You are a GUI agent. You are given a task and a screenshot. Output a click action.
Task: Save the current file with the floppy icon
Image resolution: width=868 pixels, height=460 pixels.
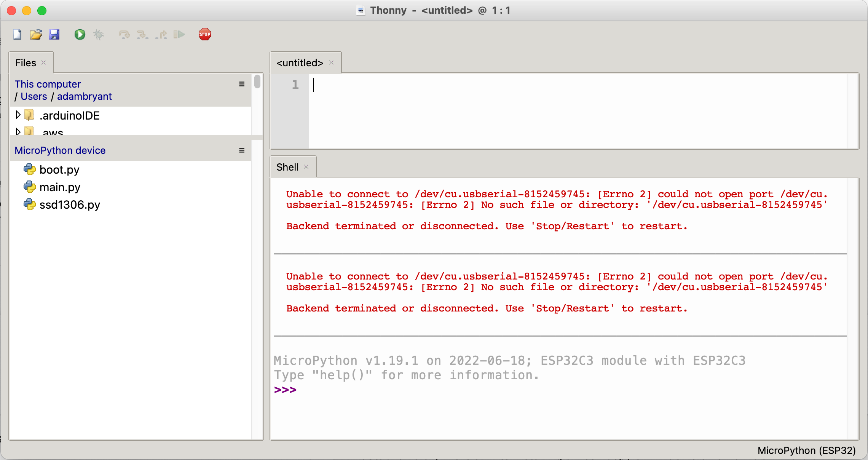click(x=54, y=35)
